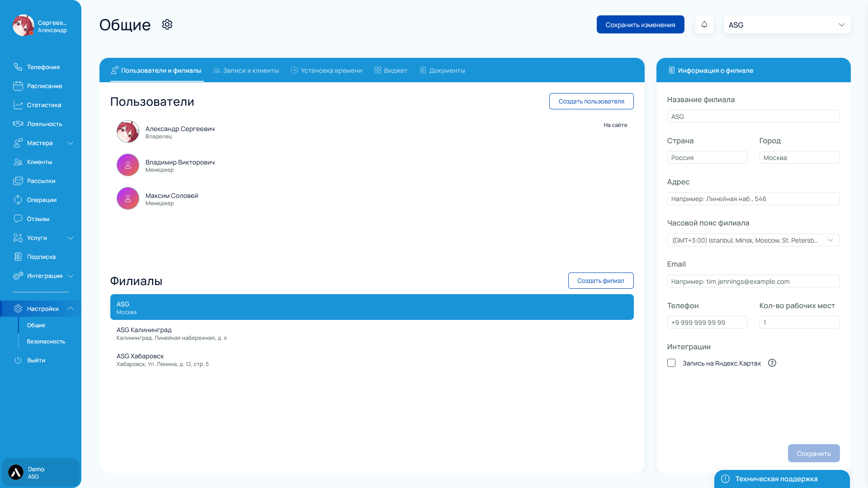Image resolution: width=868 pixels, height=488 pixels.
Task: Click Создать пользователя button
Action: tap(591, 101)
